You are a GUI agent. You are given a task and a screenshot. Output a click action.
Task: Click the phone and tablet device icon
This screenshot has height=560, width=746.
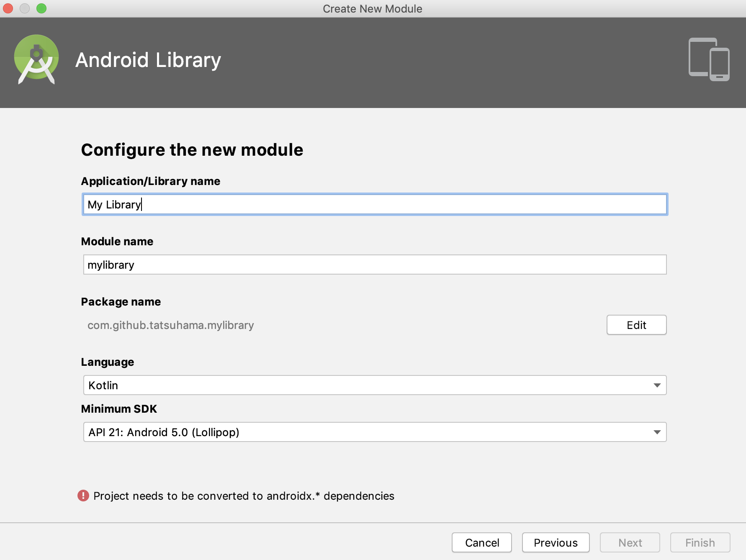709,59
